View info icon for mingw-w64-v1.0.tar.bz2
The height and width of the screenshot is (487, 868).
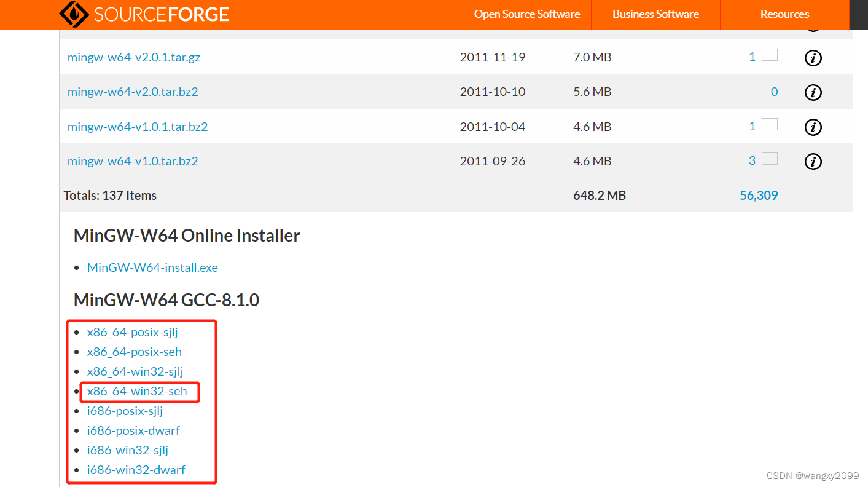coord(813,162)
